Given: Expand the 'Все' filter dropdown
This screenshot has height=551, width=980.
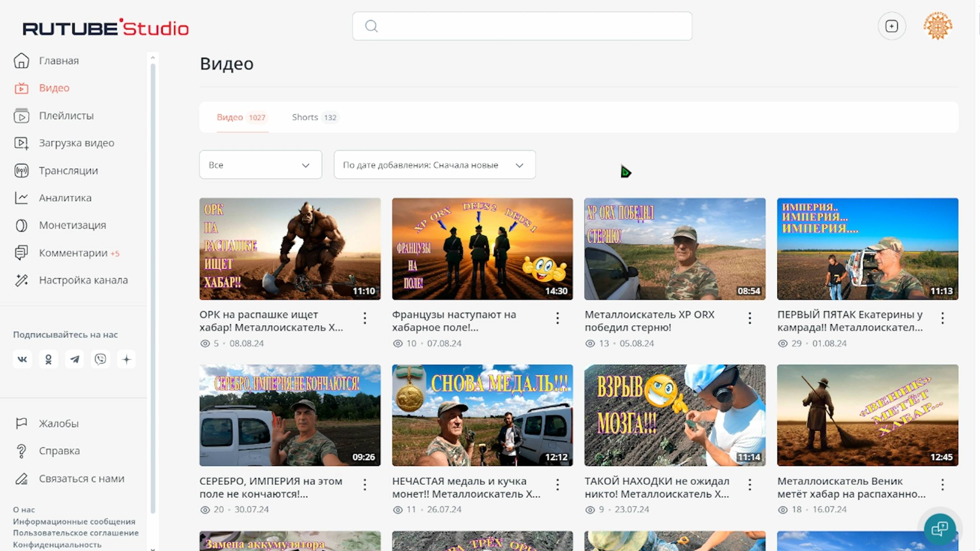Looking at the screenshot, I should pos(261,165).
